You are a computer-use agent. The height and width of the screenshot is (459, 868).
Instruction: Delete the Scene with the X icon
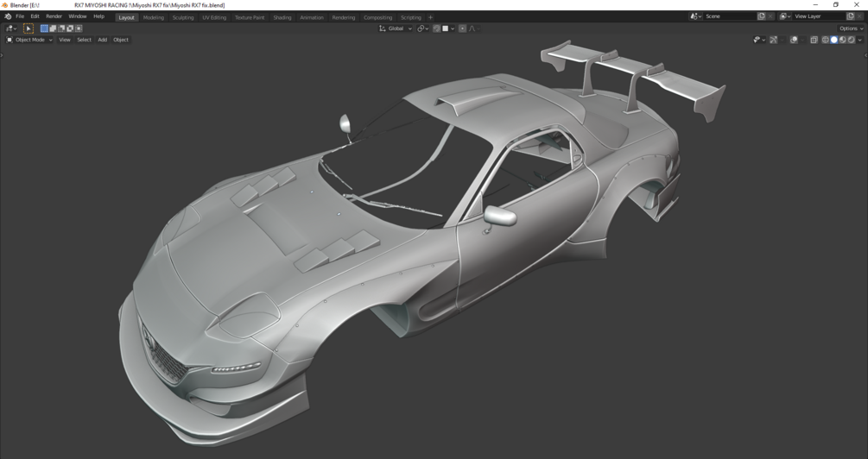pos(770,16)
